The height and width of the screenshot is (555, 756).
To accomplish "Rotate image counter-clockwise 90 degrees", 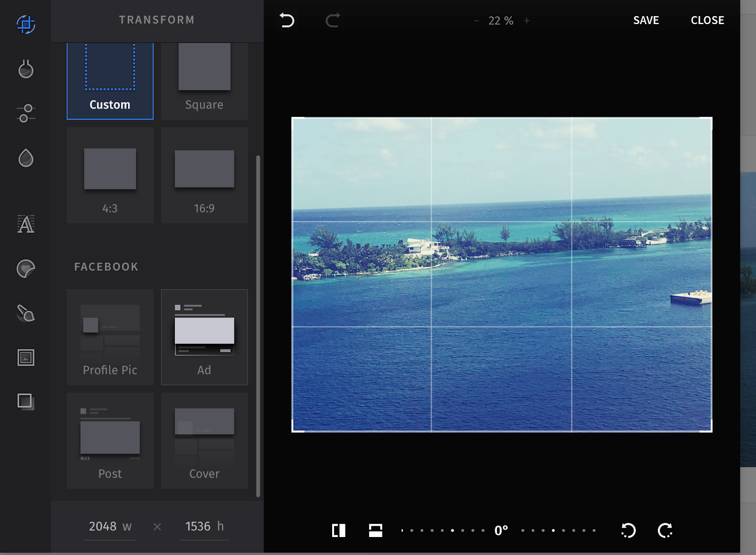I will pyautogui.click(x=628, y=530).
